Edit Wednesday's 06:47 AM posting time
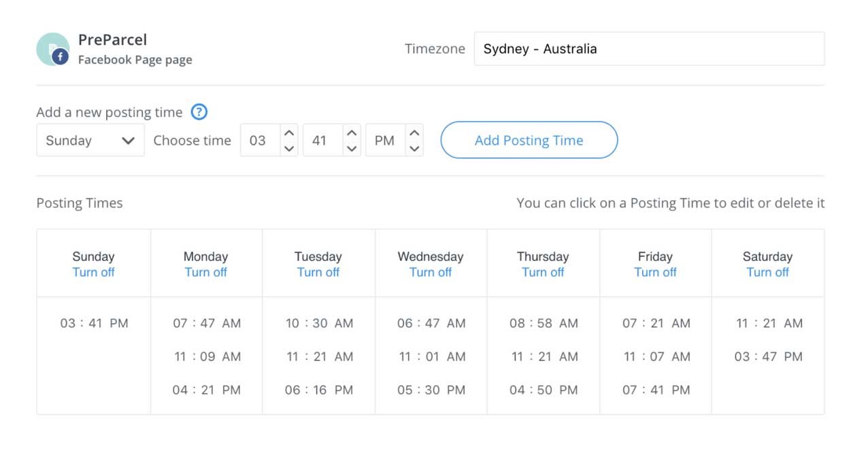The image size is (868, 461). coord(431,323)
